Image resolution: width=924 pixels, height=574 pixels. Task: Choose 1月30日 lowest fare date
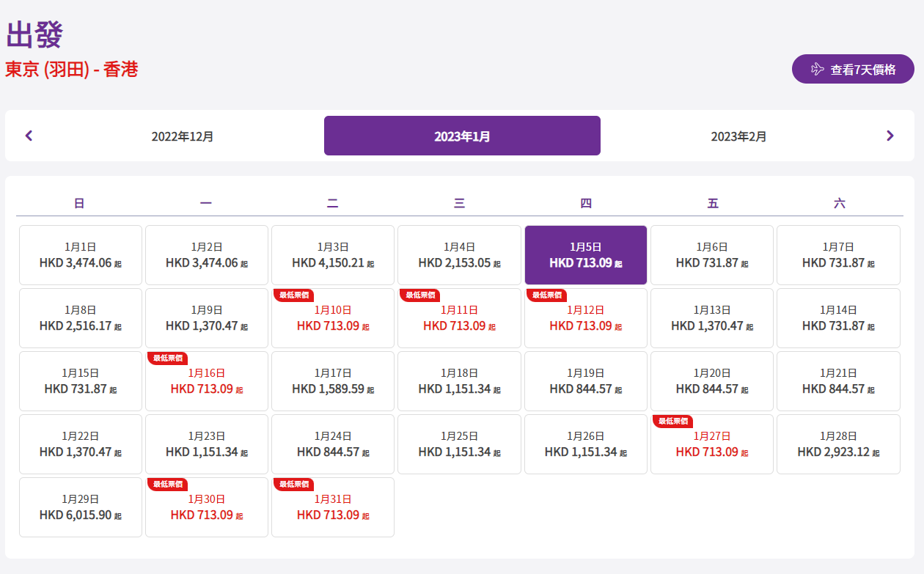[x=207, y=507]
